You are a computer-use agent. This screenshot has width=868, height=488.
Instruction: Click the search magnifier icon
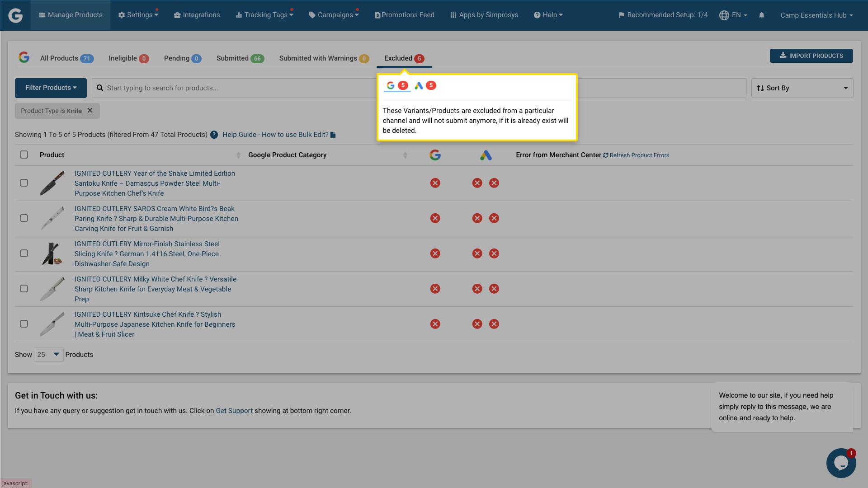(x=100, y=88)
